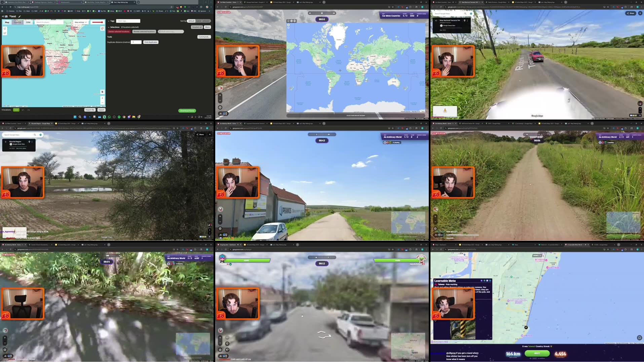This screenshot has width=644, height=362.
Task: Open the Map settings dropdown
Action: (x=80, y=22)
